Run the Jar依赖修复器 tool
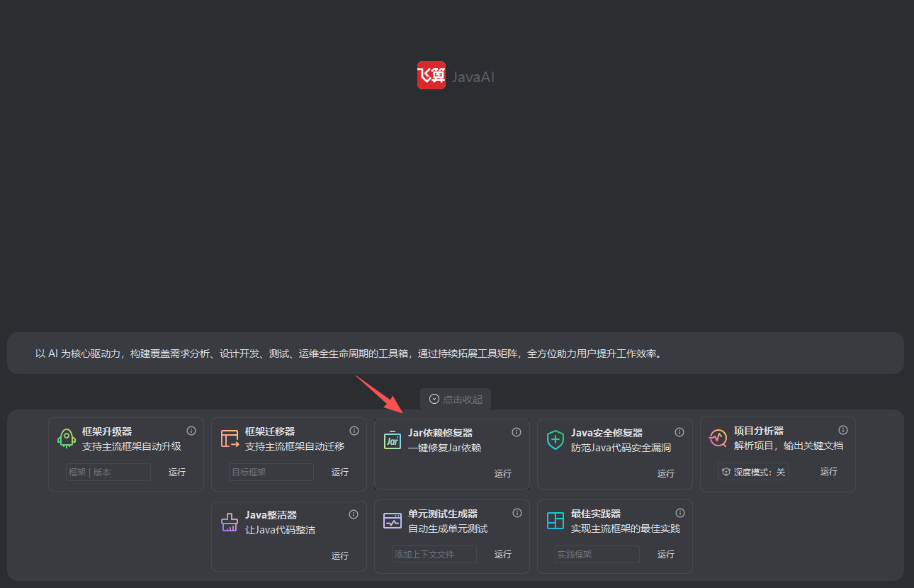Screen dimensions: 914x588 [x=503, y=474]
